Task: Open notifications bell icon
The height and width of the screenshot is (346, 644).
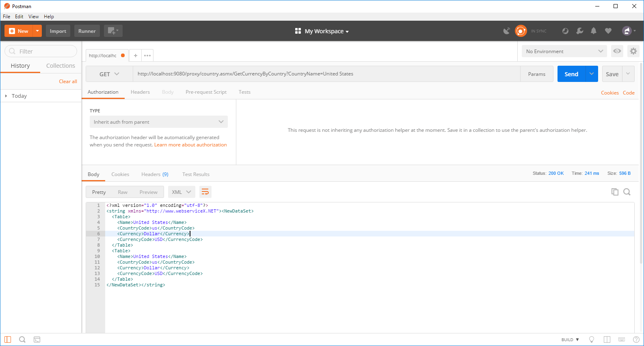Action: tap(594, 31)
